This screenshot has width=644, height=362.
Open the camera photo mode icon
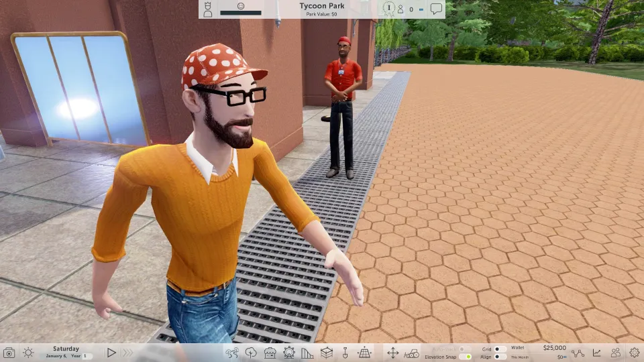(9, 353)
